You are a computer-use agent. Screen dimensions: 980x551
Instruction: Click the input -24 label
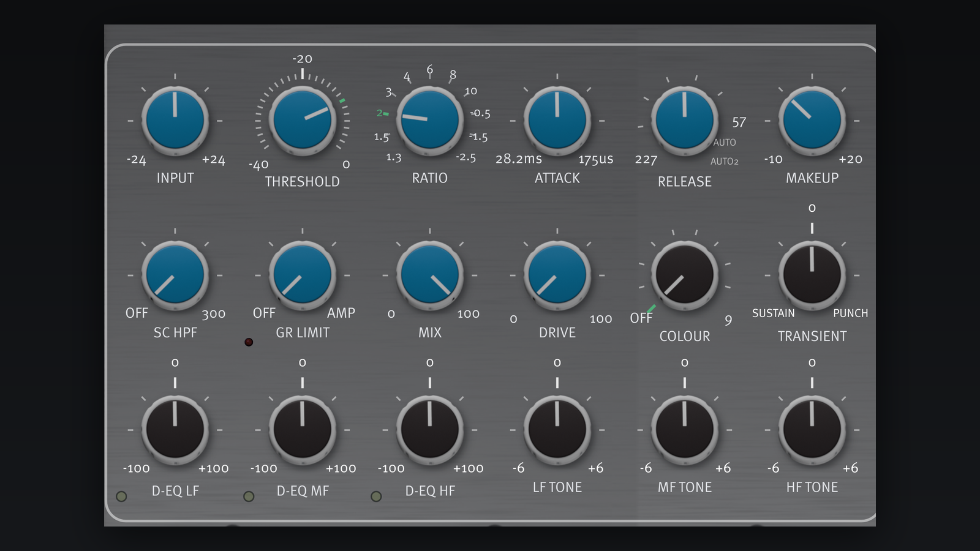(x=137, y=160)
